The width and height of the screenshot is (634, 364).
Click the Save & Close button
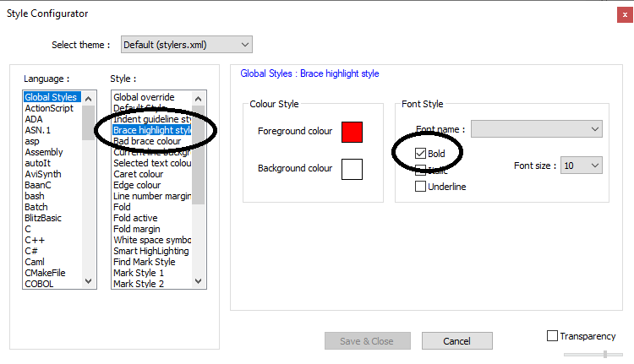(368, 341)
